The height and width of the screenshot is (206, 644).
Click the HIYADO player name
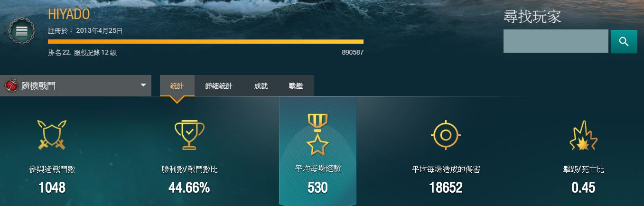(69, 15)
